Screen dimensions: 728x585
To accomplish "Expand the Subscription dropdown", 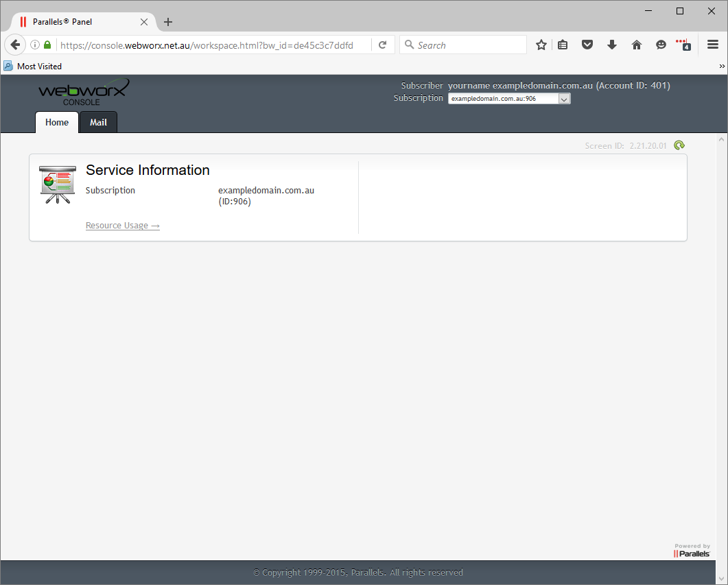I will click(x=564, y=99).
